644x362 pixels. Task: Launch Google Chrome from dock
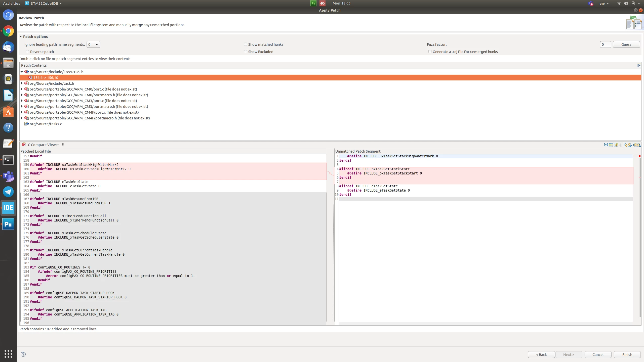click(x=8, y=31)
